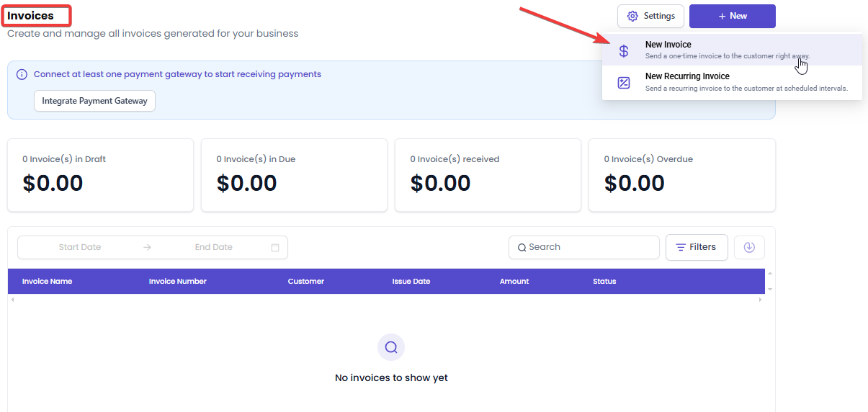Click the gear icon in Settings button

click(x=632, y=16)
